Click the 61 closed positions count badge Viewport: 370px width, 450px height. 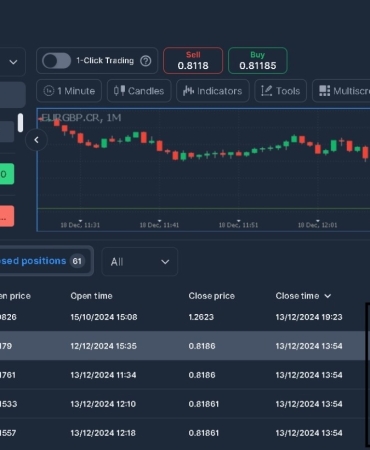coord(77,261)
